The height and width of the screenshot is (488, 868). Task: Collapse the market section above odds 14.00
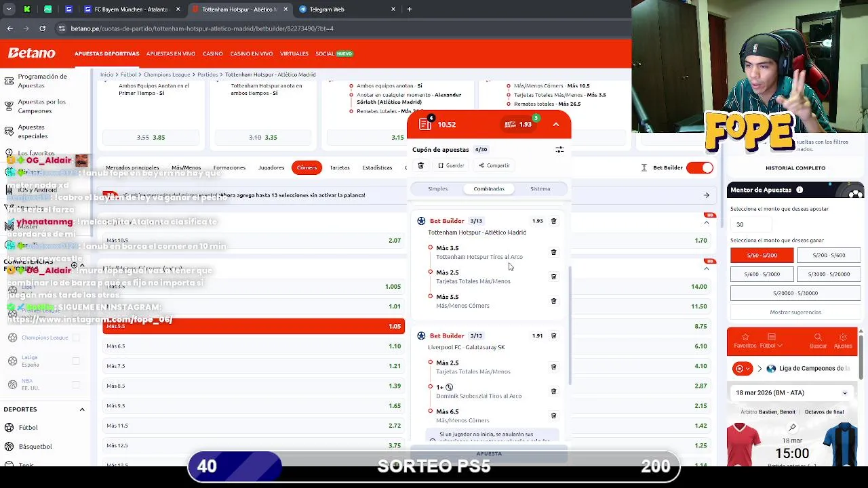point(707,268)
